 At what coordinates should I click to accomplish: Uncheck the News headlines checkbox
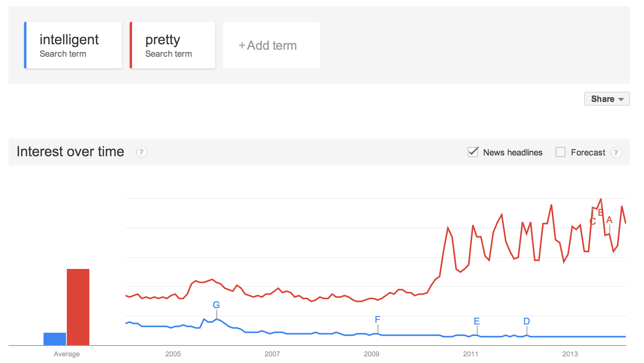[x=473, y=152]
